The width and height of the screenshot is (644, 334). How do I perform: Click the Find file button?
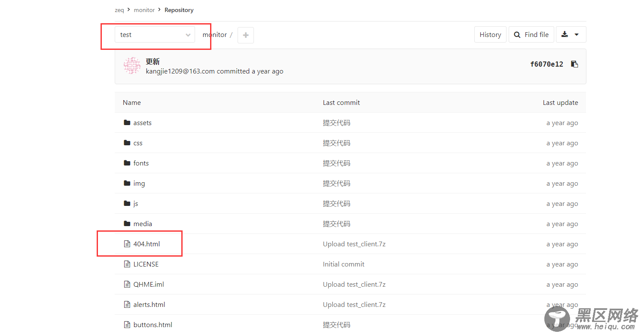531,35
